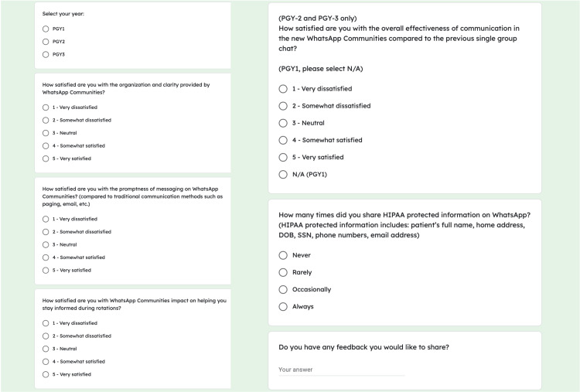This screenshot has width=580, height=392.
Task: Choose 'Somewhat satisfied' for promptness of messaging
Action: pos(46,257)
